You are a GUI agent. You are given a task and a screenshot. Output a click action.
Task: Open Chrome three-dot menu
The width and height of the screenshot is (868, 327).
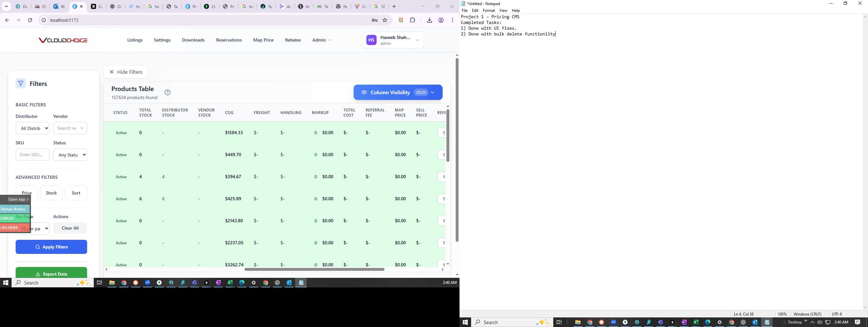point(453,20)
